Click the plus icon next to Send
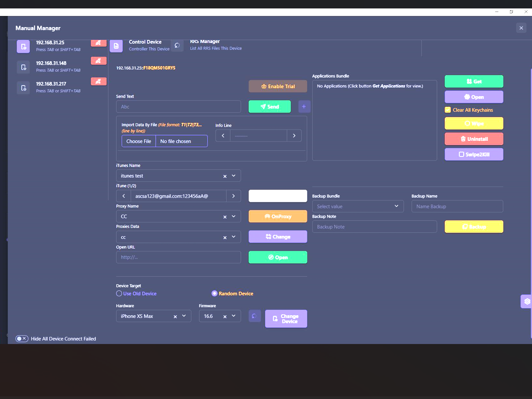The image size is (532, 399). (x=304, y=106)
